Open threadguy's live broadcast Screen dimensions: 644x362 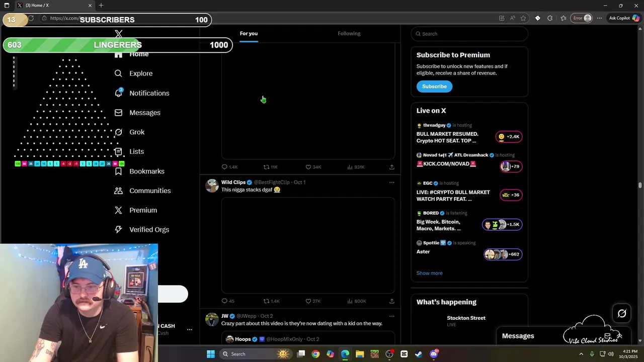[x=469, y=134]
